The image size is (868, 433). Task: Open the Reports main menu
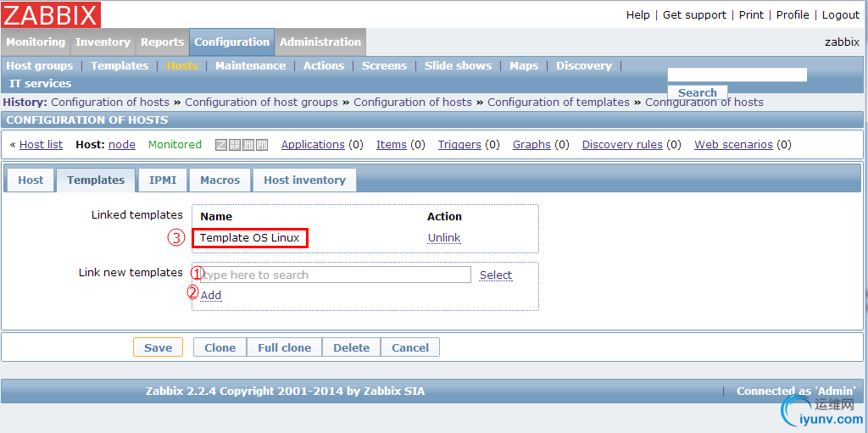[162, 42]
